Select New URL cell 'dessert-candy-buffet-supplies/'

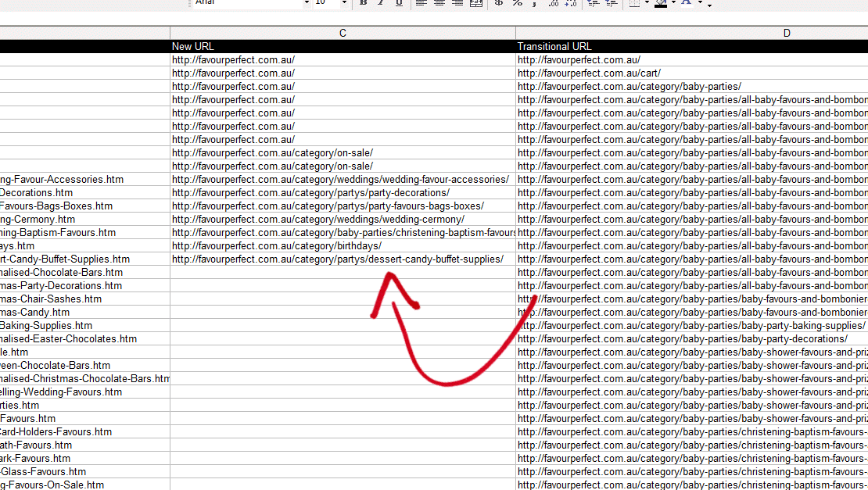tap(343, 259)
